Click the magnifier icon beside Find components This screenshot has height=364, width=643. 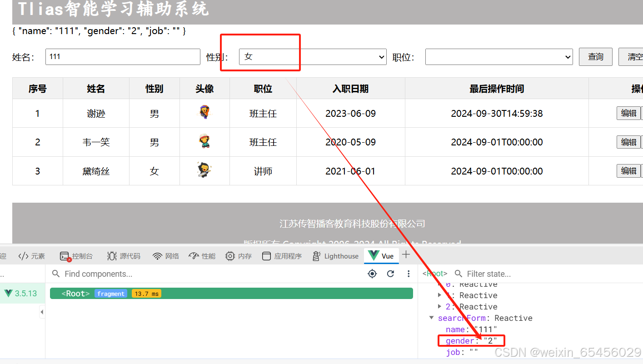point(55,274)
